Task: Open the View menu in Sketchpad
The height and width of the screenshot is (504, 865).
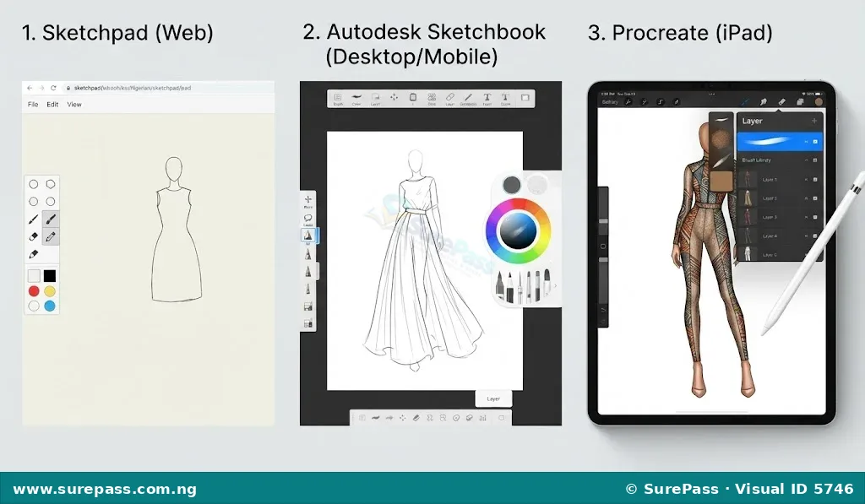Action: click(74, 104)
